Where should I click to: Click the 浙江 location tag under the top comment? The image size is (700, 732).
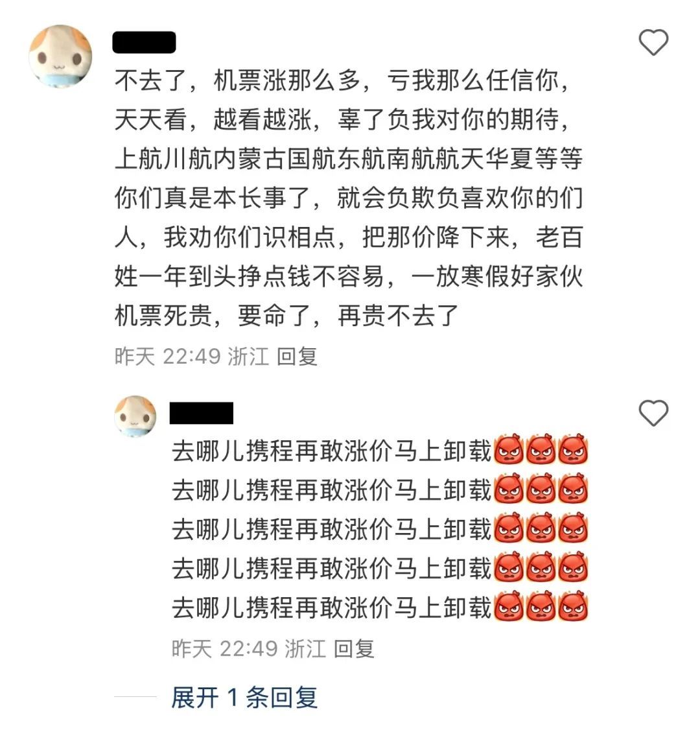[248, 357]
